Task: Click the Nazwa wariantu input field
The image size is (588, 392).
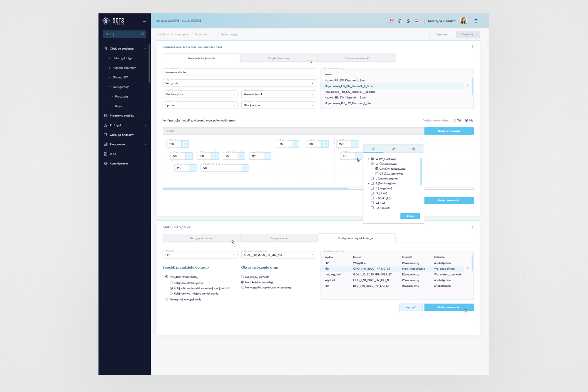Action: click(x=239, y=72)
